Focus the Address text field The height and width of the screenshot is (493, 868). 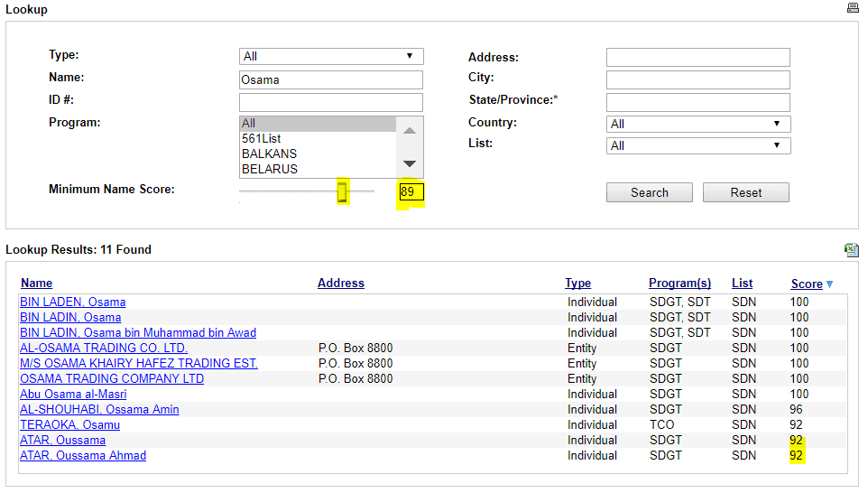click(697, 58)
